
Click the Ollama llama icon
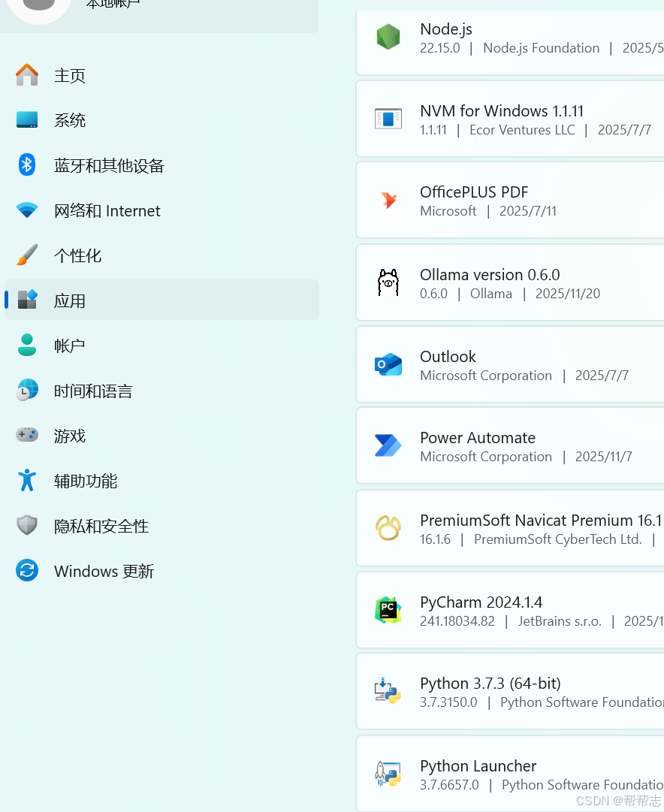coord(388,282)
